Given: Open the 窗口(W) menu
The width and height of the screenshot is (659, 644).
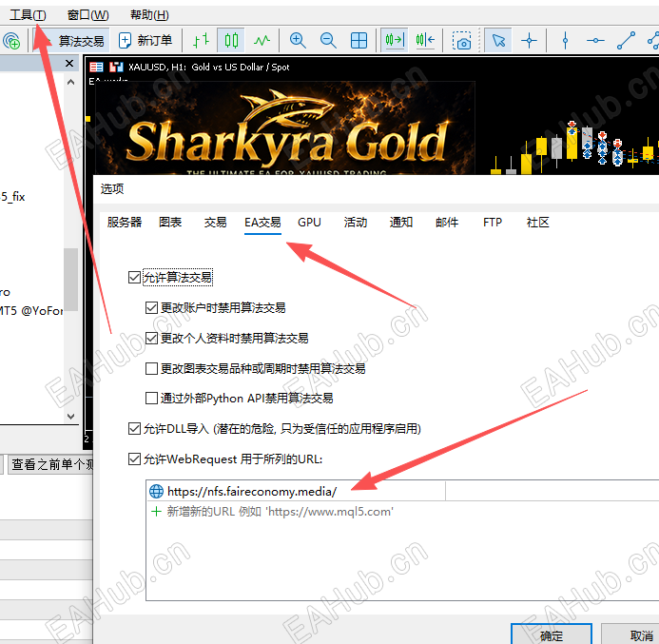Looking at the screenshot, I should pos(87,15).
